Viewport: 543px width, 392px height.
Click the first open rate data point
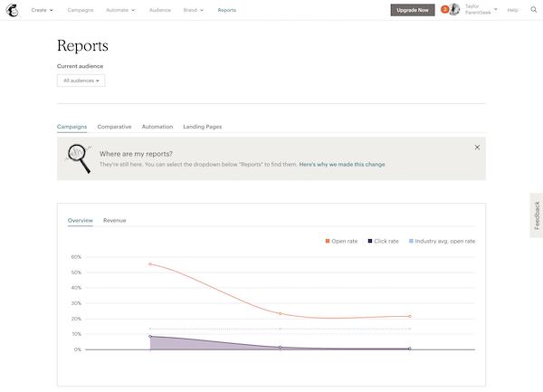pyautogui.click(x=150, y=264)
